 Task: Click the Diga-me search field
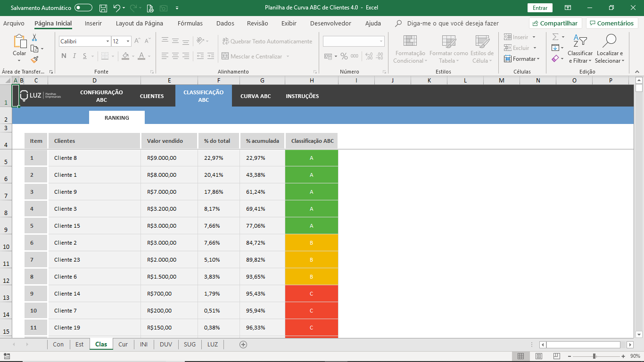(453, 24)
